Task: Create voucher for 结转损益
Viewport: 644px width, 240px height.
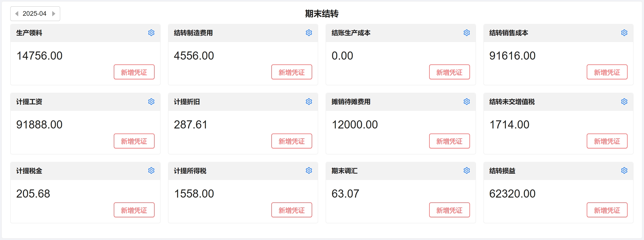Action: tap(607, 210)
